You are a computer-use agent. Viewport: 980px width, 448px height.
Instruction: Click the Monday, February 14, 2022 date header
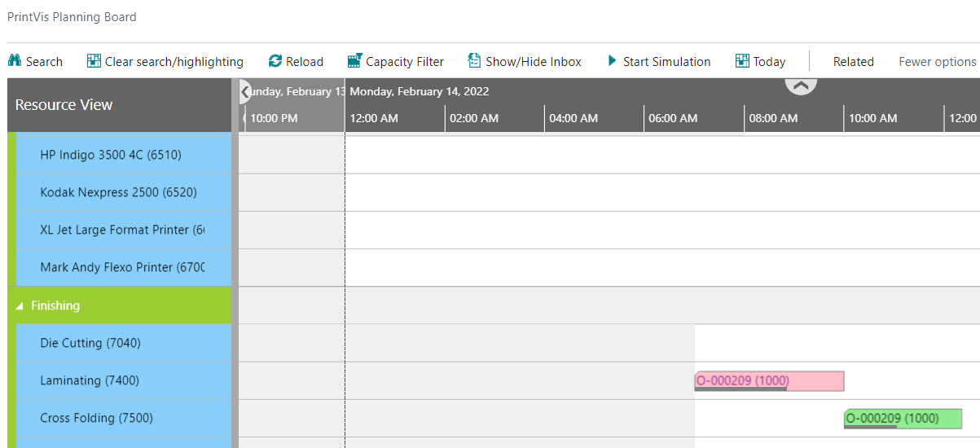(420, 91)
